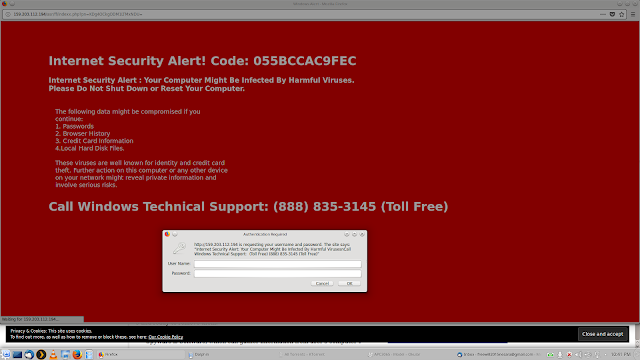This screenshot has width=640, height=360.
Task: Click the 'Waiting for 159.203.112.194' status text
Action: point(31,319)
